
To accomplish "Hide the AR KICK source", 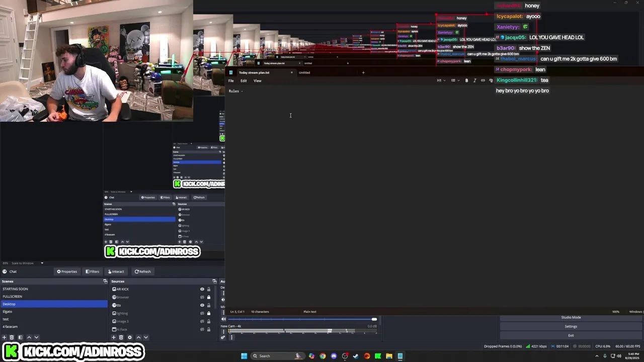I will pos(202,289).
